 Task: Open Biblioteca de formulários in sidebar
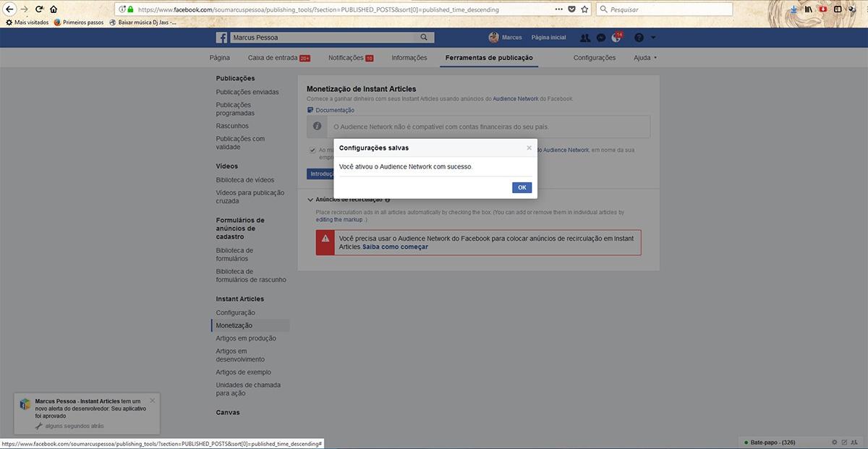click(234, 255)
